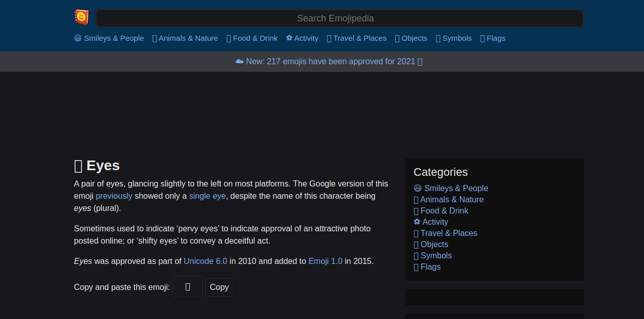Open Flags in the top navigation bar
This screenshot has height=319, width=644.
point(493,38)
